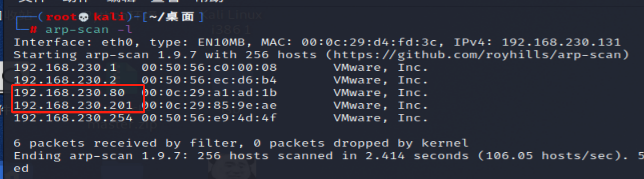The width and height of the screenshot is (644, 179).
Task: Click MAC address 00:50:56:c0:00:08
Action: coord(209,67)
